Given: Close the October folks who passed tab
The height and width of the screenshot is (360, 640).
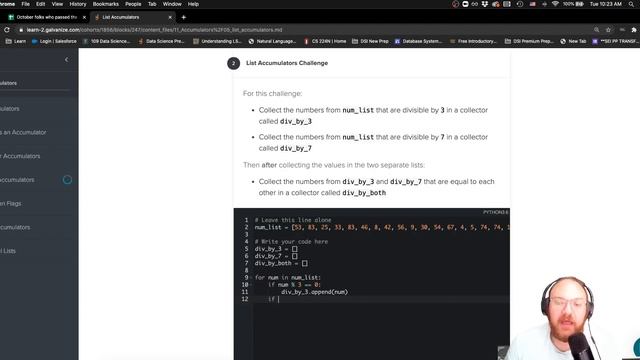Looking at the screenshot, I should (x=84, y=17).
